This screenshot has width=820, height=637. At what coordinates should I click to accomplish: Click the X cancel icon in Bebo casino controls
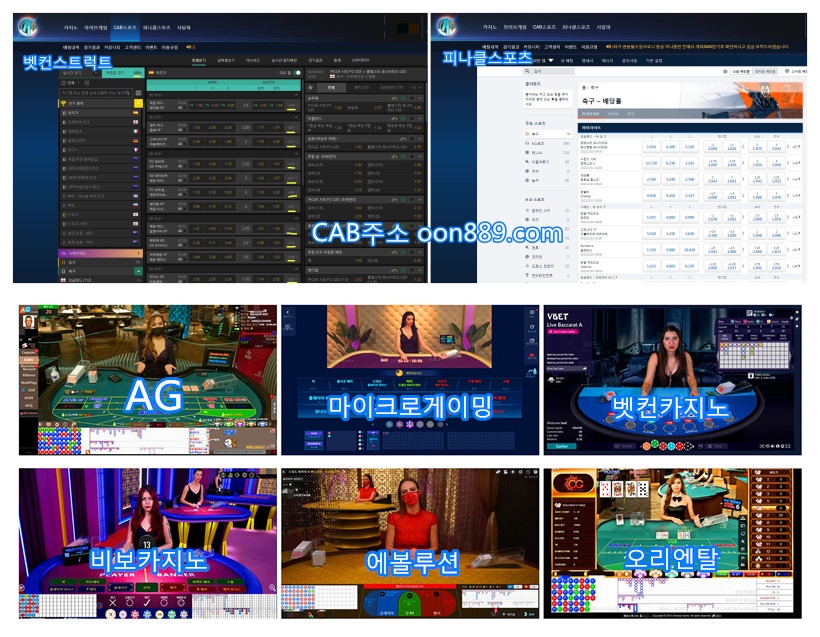click(x=112, y=602)
